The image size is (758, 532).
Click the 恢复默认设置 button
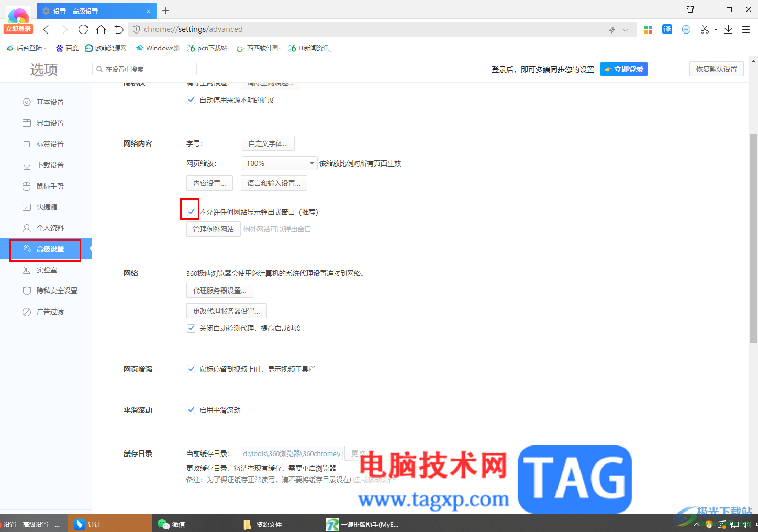pyautogui.click(x=716, y=69)
